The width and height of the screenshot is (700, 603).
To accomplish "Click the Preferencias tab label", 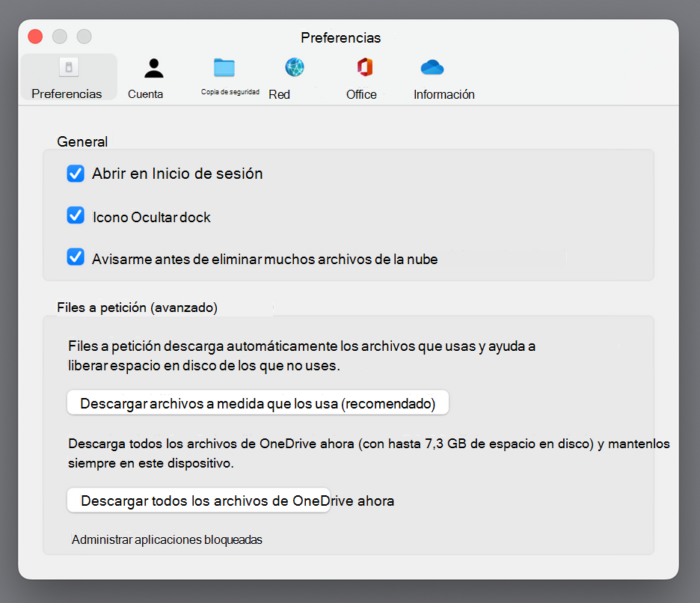I will [67, 94].
